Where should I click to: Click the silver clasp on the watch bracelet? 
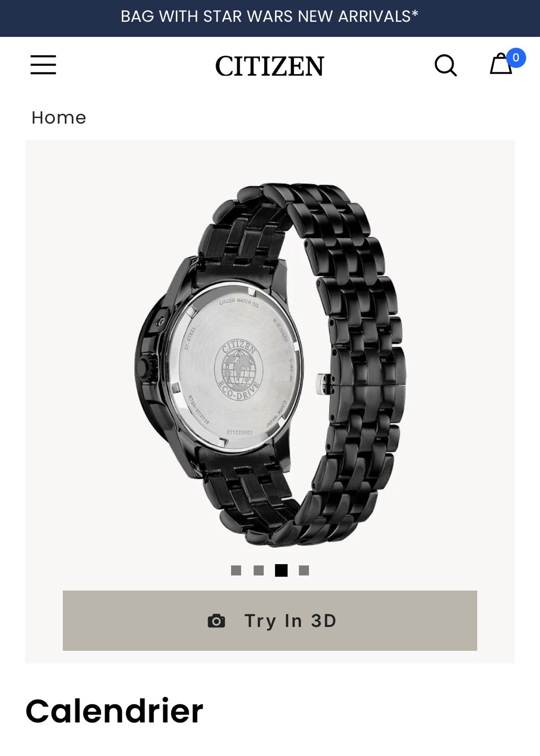[x=323, y=384]
